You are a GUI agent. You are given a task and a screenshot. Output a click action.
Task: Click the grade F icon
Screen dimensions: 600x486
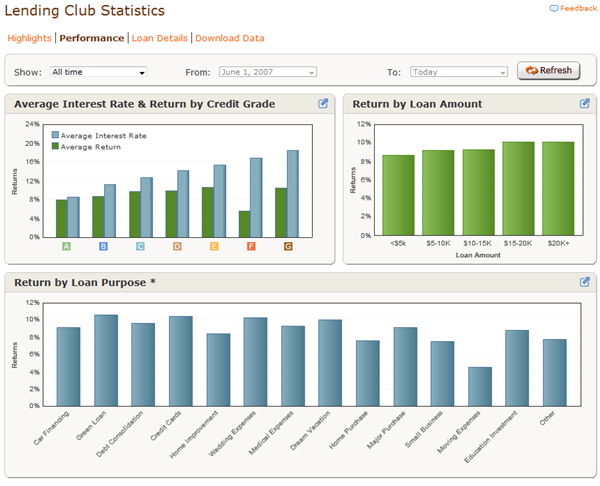pos(251,246)
